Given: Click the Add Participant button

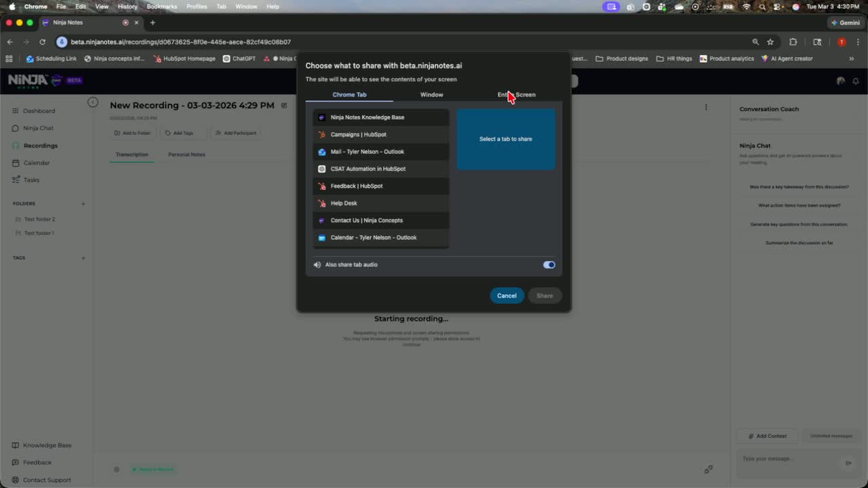Looking at the screenshot, I should point(236,133).
